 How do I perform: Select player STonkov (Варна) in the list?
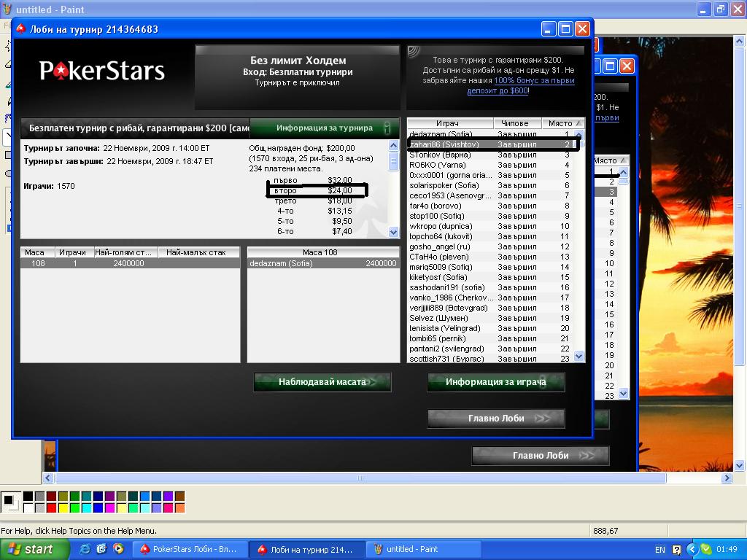point(489,155)
